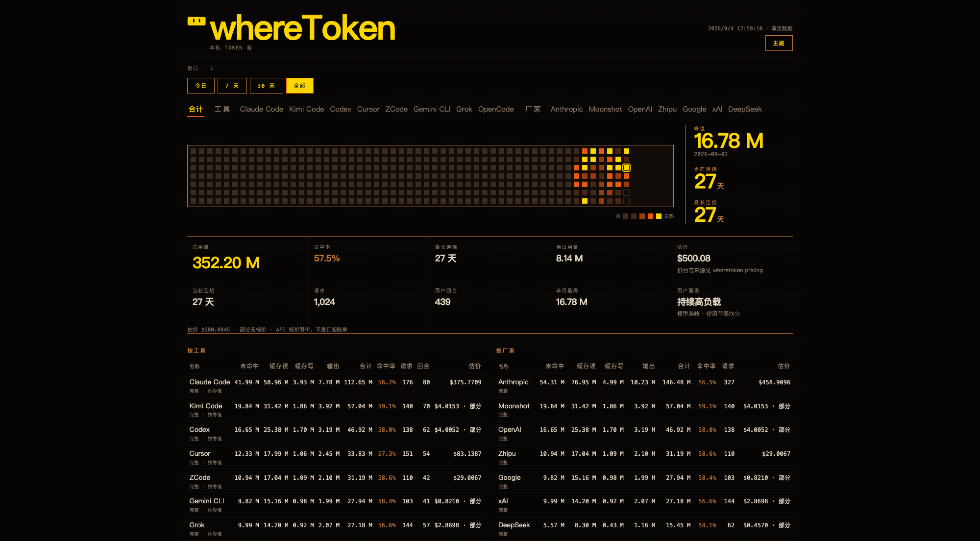This screenshot has height=541, width=980.
Task: Click the 8.14 M daily usage value
Action: (x=569, y=259)
